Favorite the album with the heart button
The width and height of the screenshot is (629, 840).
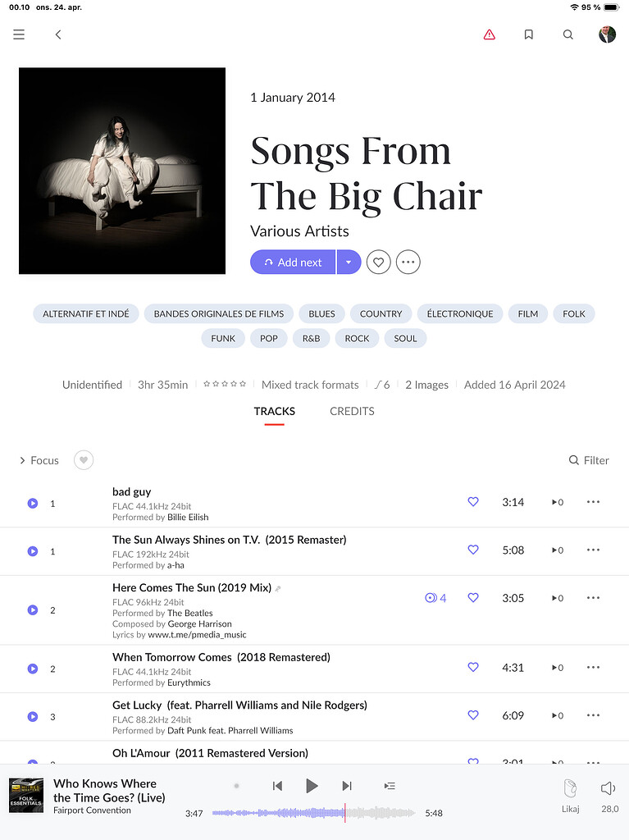coord(378,261)
